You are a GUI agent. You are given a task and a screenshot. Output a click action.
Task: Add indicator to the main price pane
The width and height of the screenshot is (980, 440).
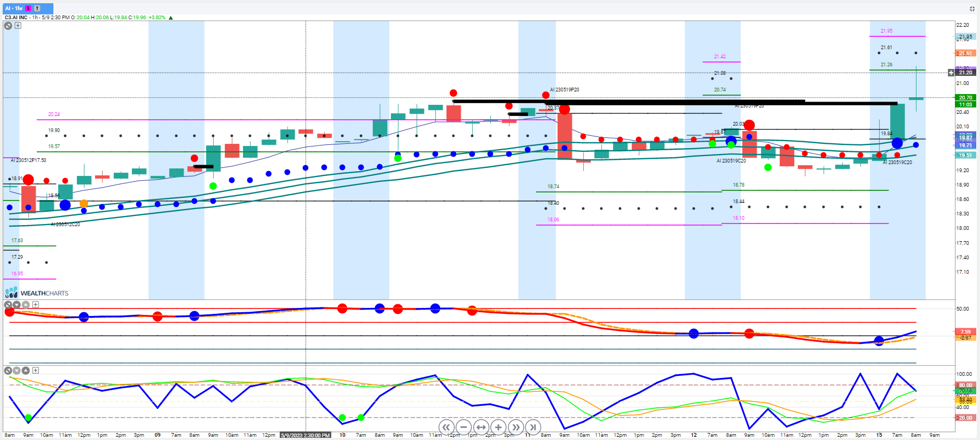pos(18,25)
